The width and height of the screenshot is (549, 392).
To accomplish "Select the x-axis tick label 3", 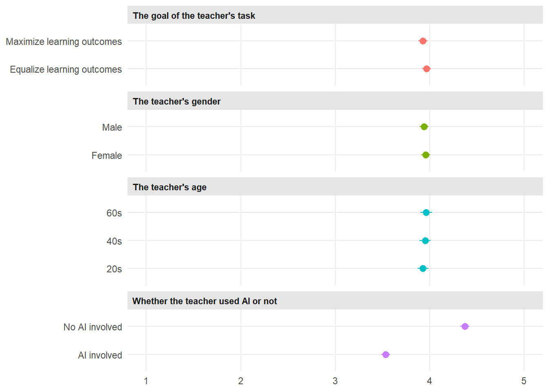I will coord(335,381).
